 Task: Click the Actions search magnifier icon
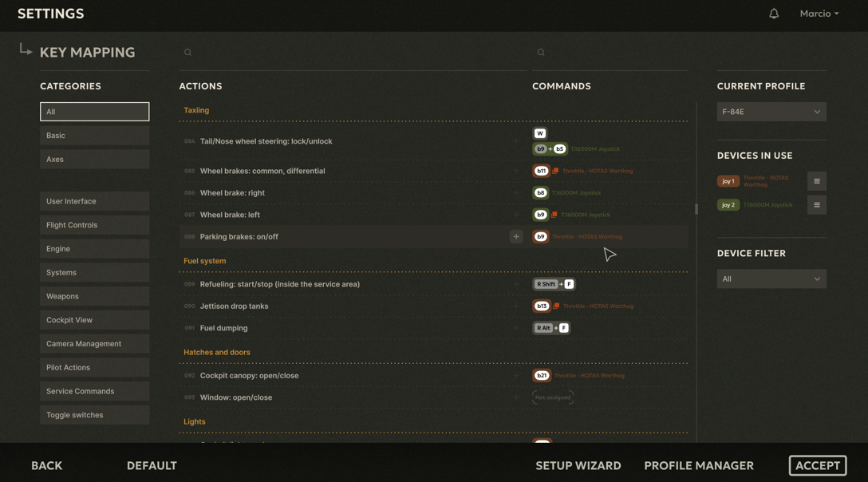tap(187, 52)
